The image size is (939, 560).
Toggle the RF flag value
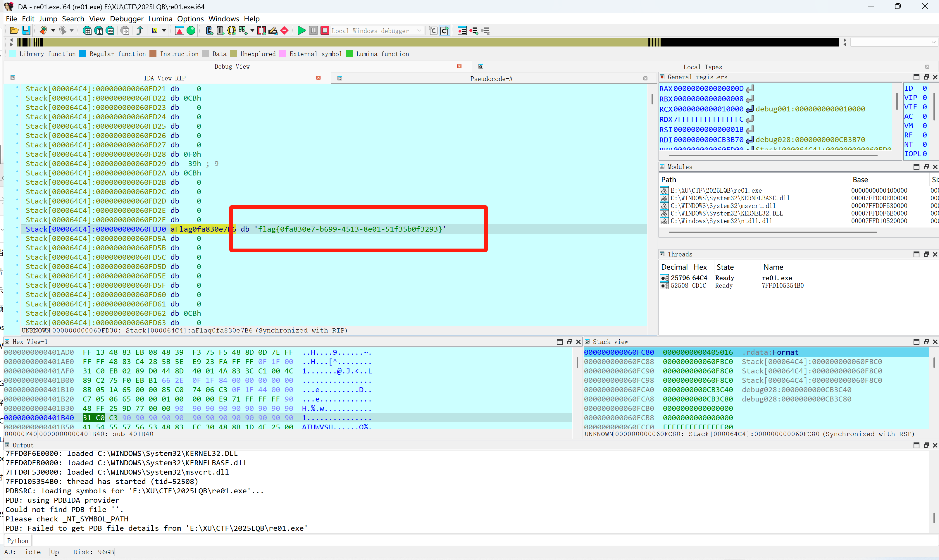pos(925,135)
